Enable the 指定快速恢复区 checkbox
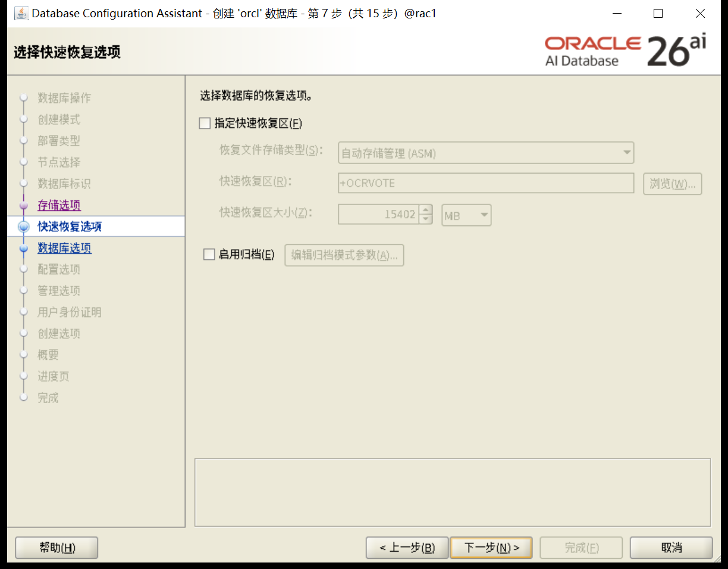 tap(205, 124)
